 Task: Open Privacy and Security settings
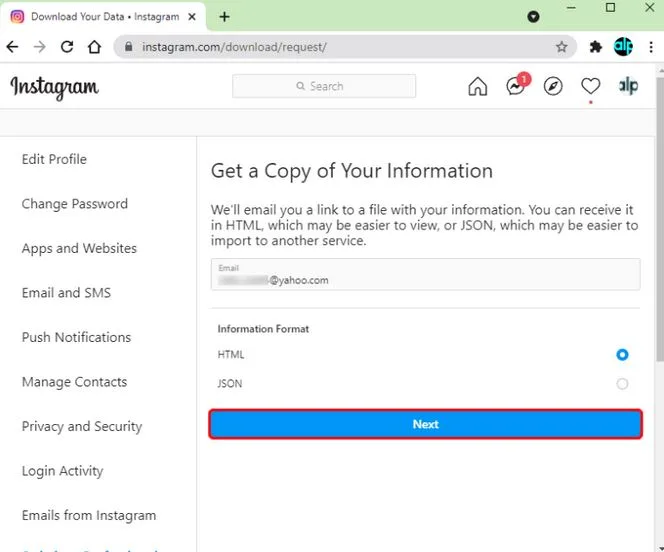pyautogui.click(x=82, y=427)
